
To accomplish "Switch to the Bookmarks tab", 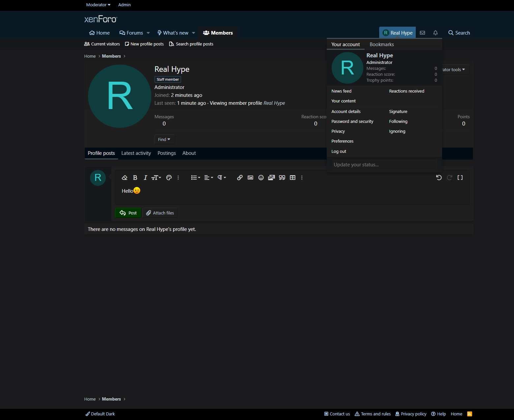I will pyautogui.click(x=381, y=44).
